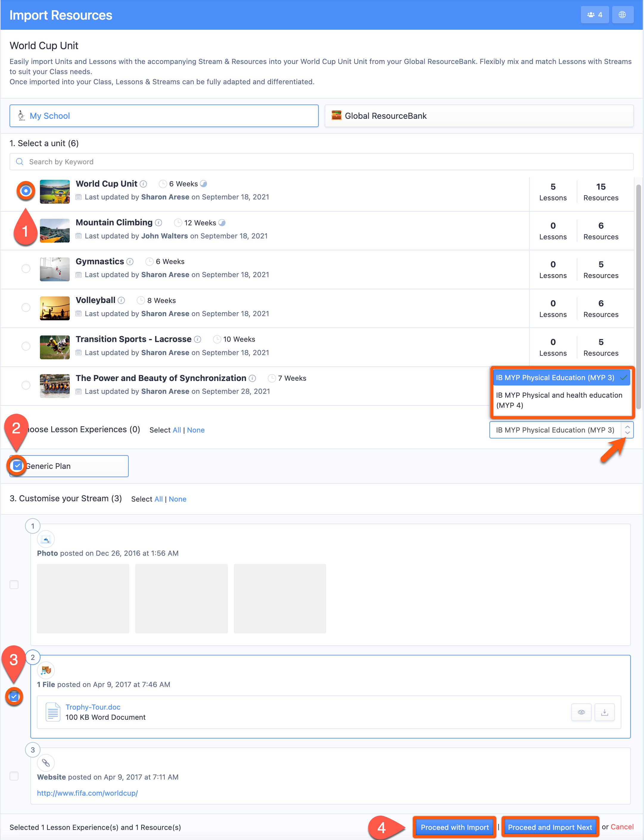The height and width of the screenshot is (840, 644).
Task: Click info icon next to Volleyball
Action: [x=122, y=300]
